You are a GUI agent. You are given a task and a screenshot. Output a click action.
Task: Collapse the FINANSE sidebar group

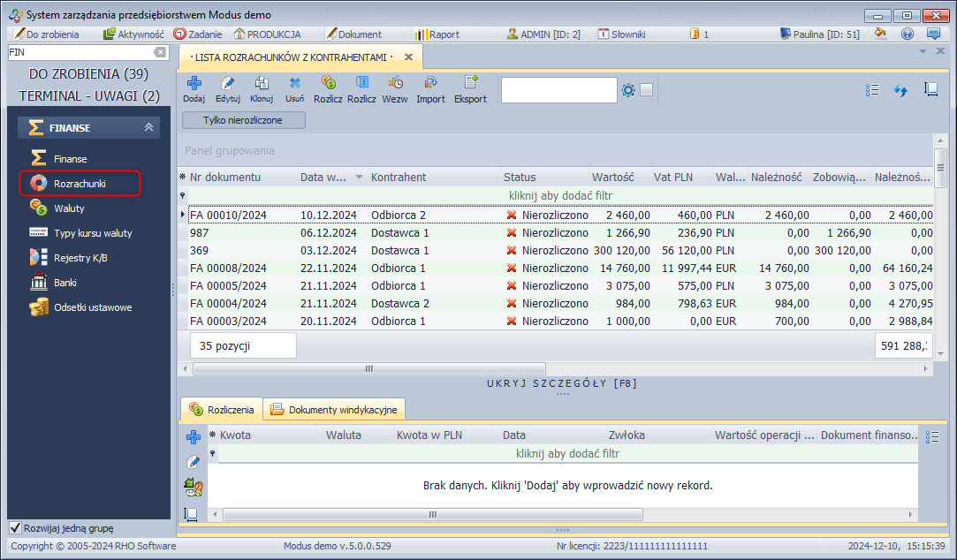click(x=148, y=128)
